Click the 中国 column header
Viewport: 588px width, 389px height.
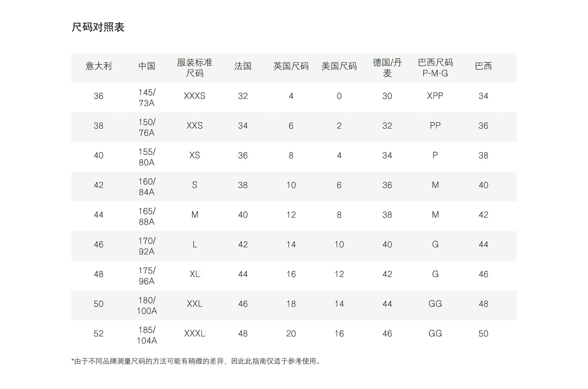[147, 66]
